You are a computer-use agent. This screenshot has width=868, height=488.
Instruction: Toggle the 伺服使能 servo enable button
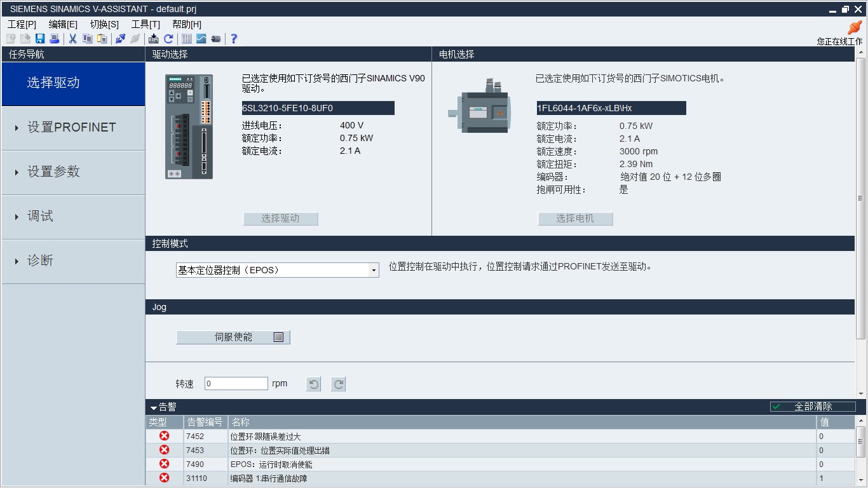233,337
